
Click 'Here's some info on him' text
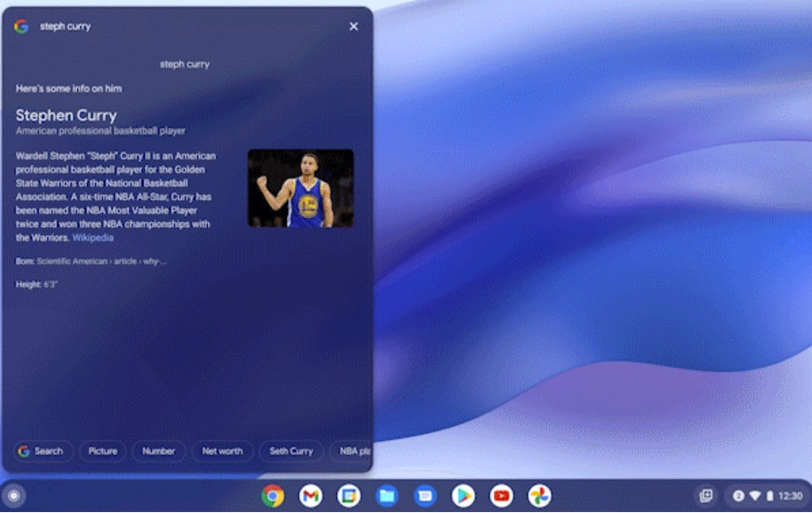[69, 88]
